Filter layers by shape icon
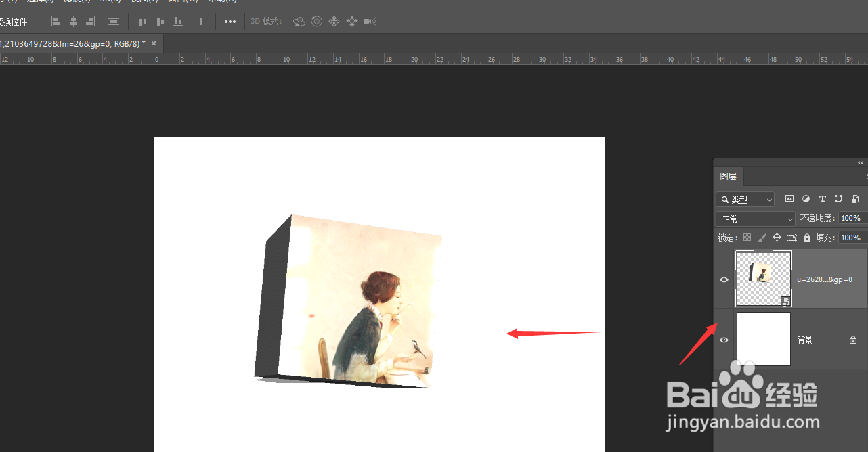 tap(838, 199)
